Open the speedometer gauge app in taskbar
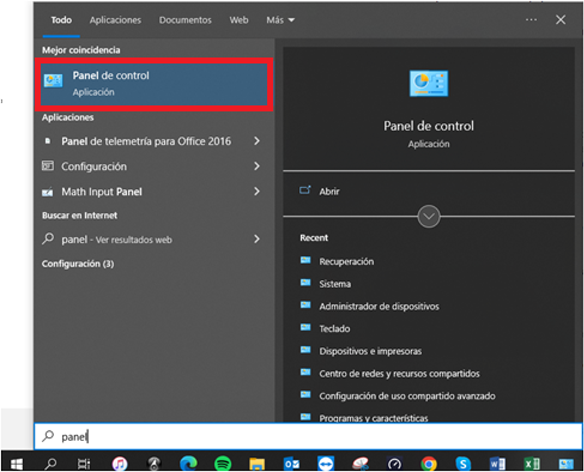The image size is (584, 472). pyautogui.click(x=394, y=464)
